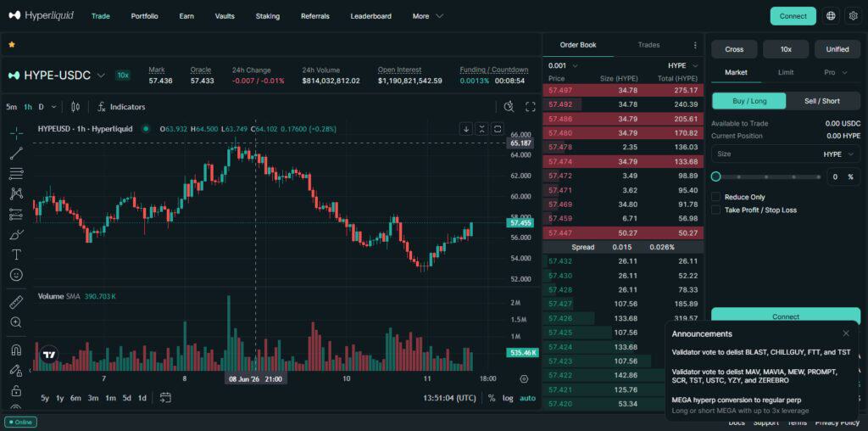Close the Announcements popup
Image resolution: width=868 pixels, height=431 pixels.
click(846, 333)
